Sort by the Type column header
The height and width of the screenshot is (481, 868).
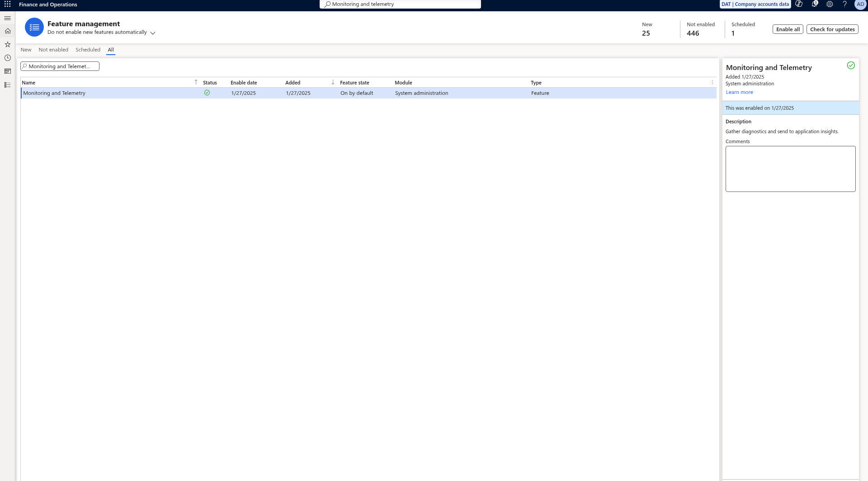tap(536, 83)
